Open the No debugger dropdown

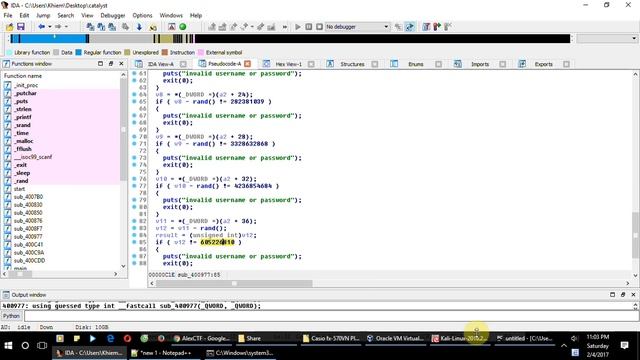[357, 27]
